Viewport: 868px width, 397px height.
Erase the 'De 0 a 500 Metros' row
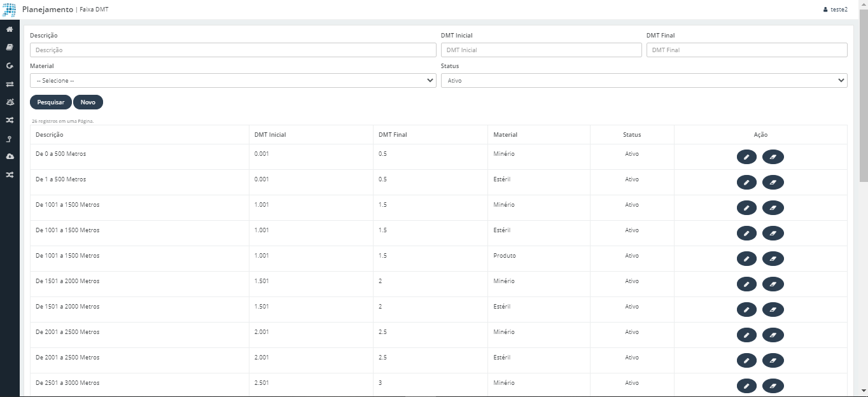point(773,157)
